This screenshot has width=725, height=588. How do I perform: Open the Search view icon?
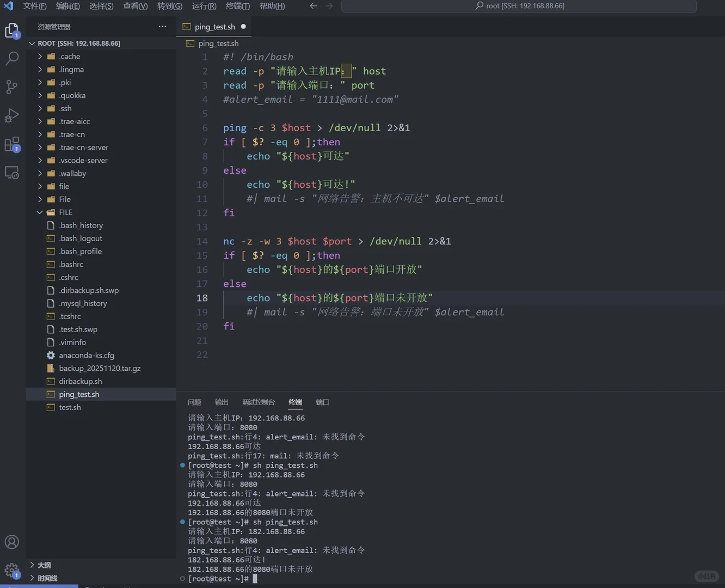click(x=12, y=58)
